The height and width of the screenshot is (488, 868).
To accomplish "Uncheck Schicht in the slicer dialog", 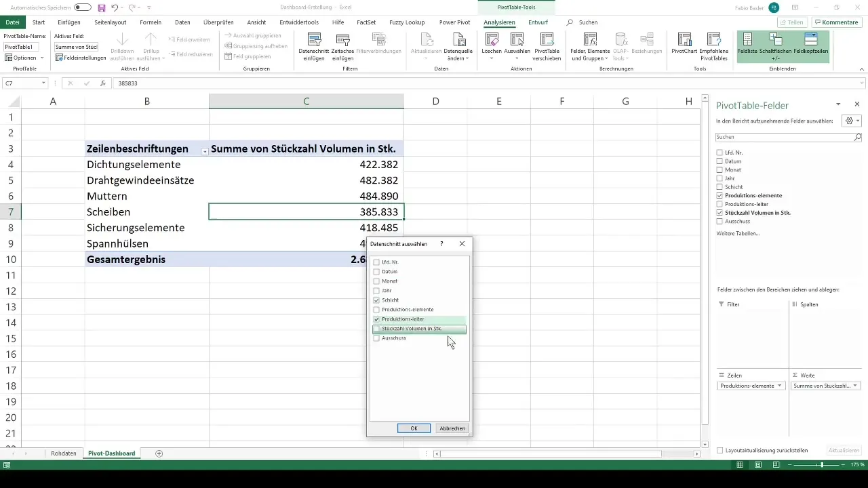I will (376, 300).
